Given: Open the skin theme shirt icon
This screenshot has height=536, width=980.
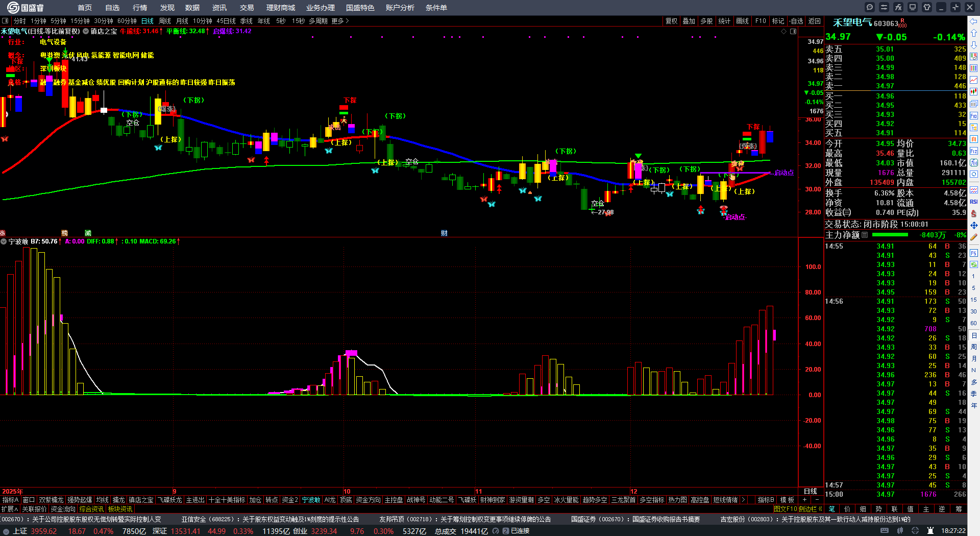Looking at the screenshot, I should pyautogui.click(x=927, y=7).
